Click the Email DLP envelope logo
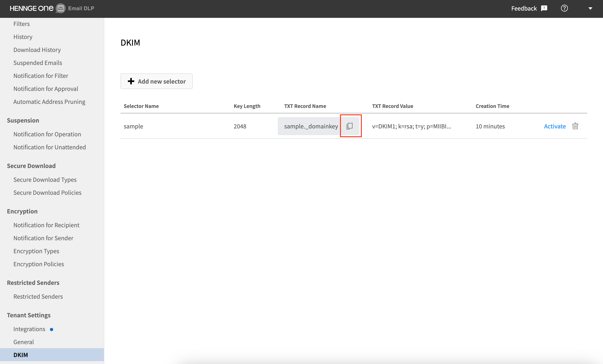 [60, 8]
